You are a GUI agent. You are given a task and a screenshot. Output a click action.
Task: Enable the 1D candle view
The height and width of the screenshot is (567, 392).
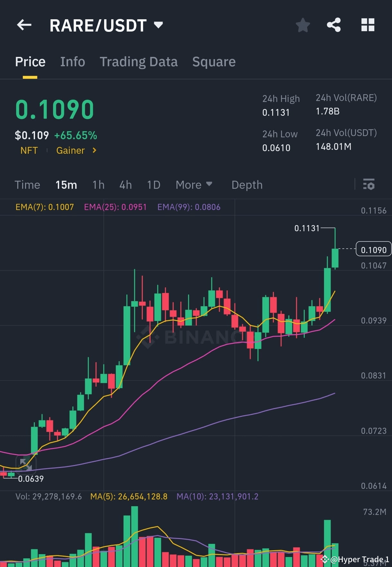(x=153, y=185)
